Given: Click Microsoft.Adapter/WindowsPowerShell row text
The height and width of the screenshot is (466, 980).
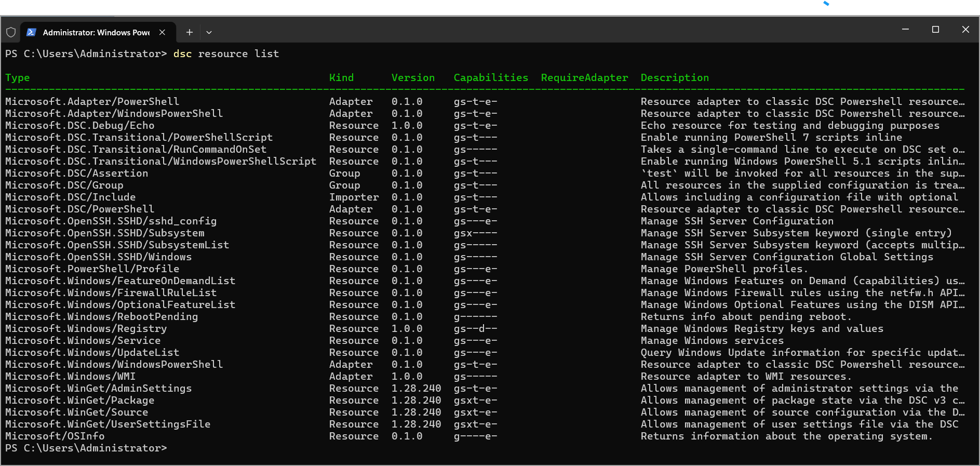Looking at the screenshot, I should (114, 114).
